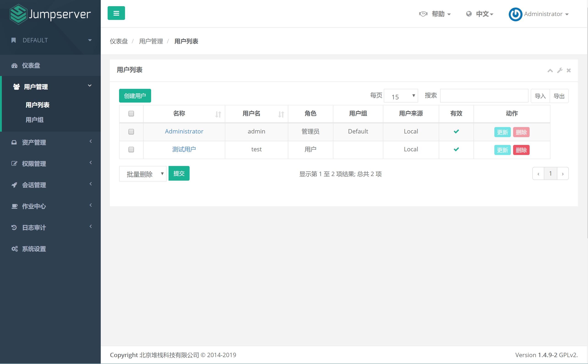The width and height of the screenshot is (588, 364).
Task: Click 删除 for 测试用户 row
Action: (x=521, y=150)
